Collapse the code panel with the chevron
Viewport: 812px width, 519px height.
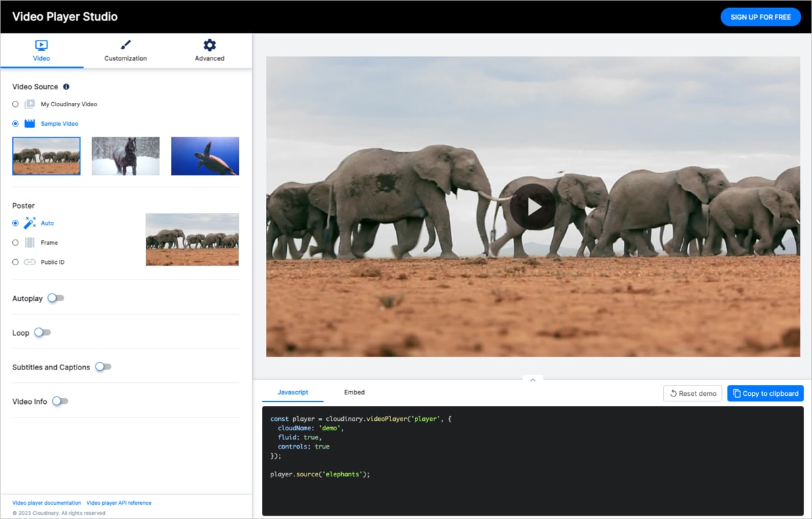[x=533, y=380]
